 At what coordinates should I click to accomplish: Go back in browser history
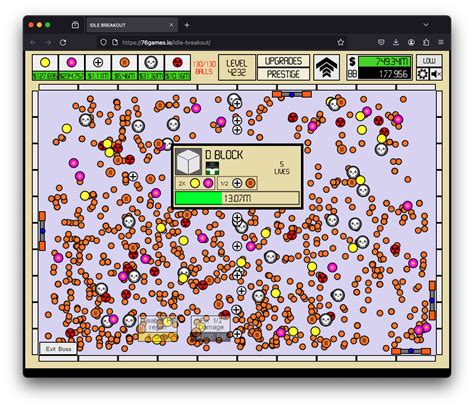pos(33,42)
